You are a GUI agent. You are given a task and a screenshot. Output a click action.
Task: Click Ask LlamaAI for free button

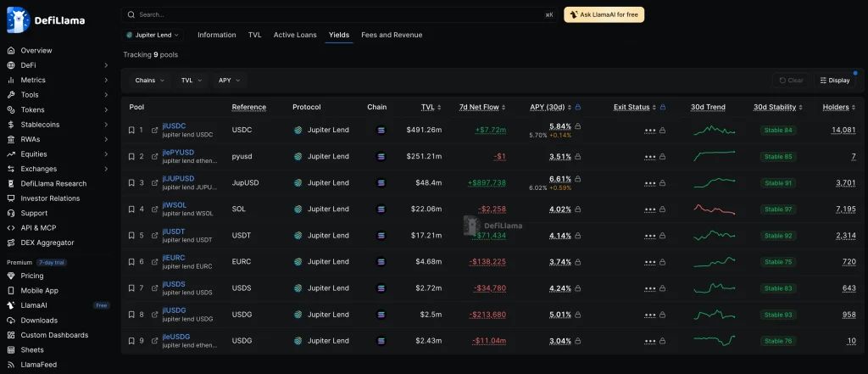point(604,15)
